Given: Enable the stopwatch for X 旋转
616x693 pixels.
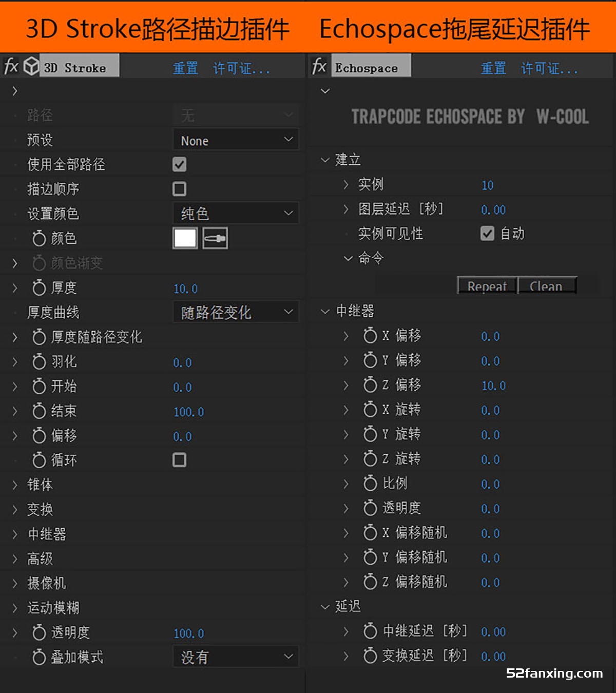Looking at the screenshot, I should point(370,410).
